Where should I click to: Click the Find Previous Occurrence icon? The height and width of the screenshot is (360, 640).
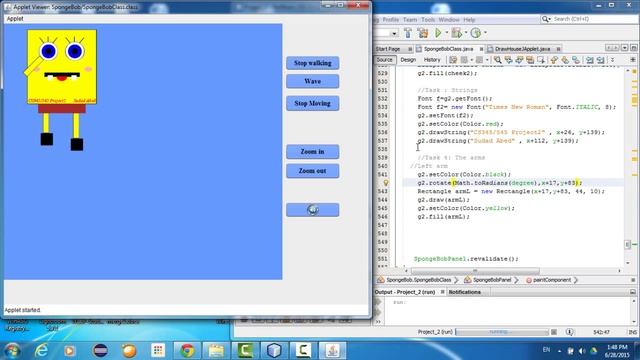509,60
